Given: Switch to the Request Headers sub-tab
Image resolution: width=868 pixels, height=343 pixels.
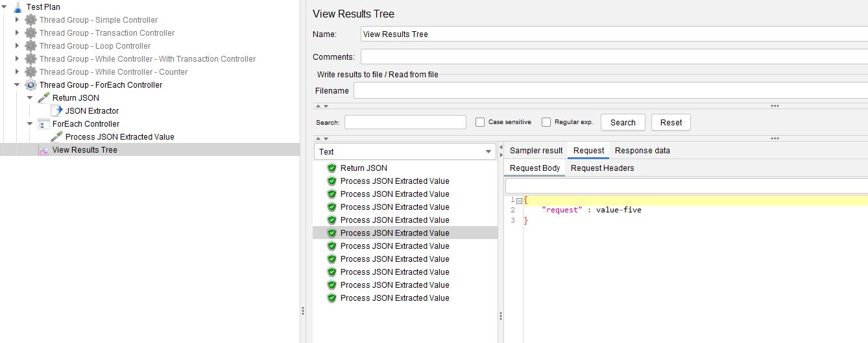Looking at the screenshot, I should tap(602, 168).
